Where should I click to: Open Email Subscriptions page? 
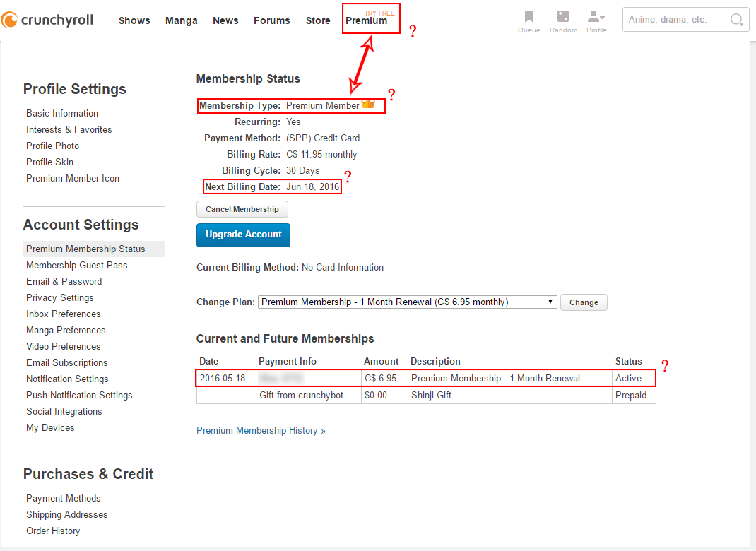pos(67,362)
